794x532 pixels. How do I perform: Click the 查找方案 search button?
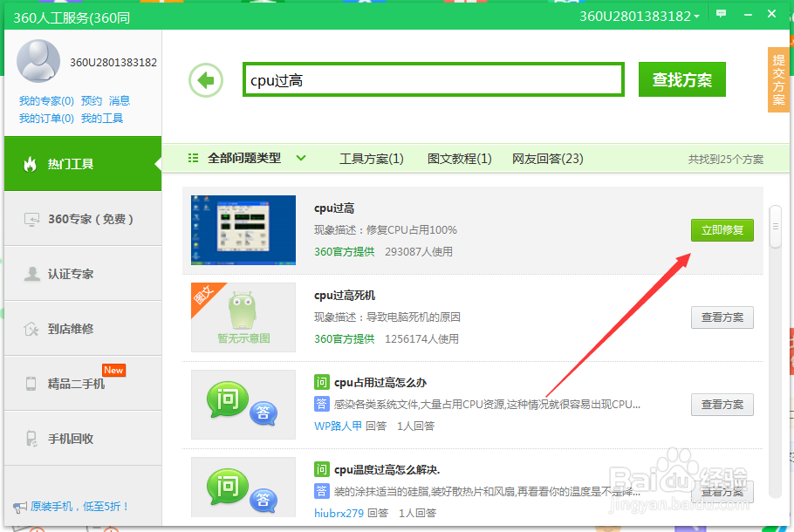681,79
